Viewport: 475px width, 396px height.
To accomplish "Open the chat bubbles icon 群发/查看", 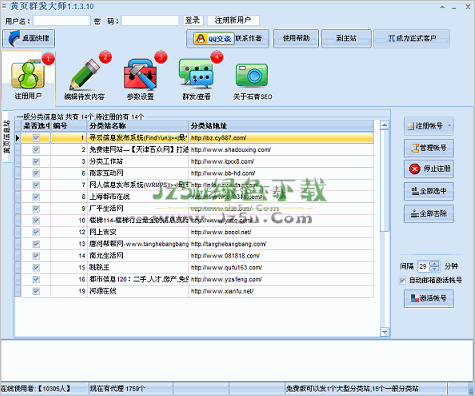I will [197, 78].
